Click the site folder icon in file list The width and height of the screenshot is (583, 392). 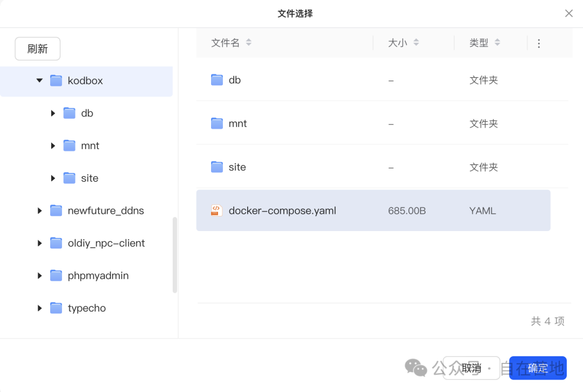click(x=217, y=167)
